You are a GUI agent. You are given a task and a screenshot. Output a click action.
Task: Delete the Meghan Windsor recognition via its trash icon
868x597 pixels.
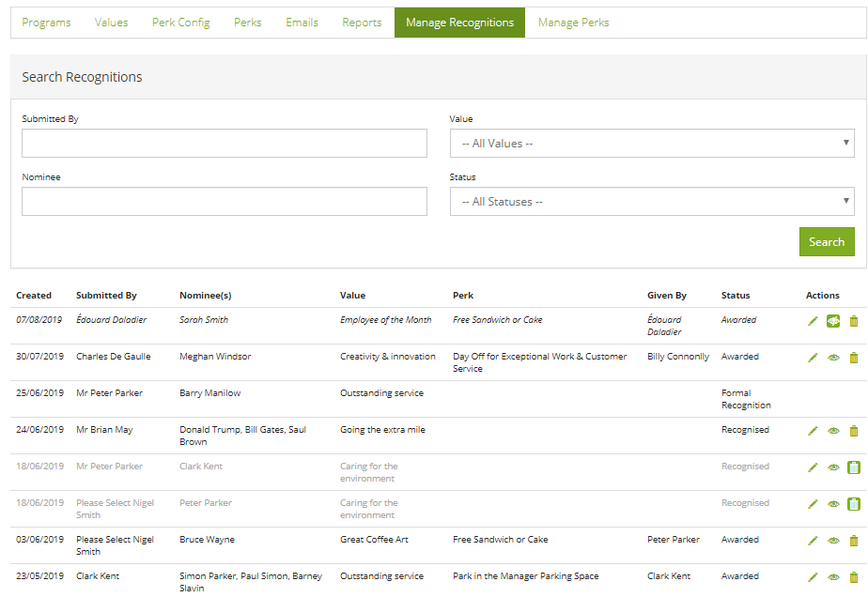tap(854, 358)
